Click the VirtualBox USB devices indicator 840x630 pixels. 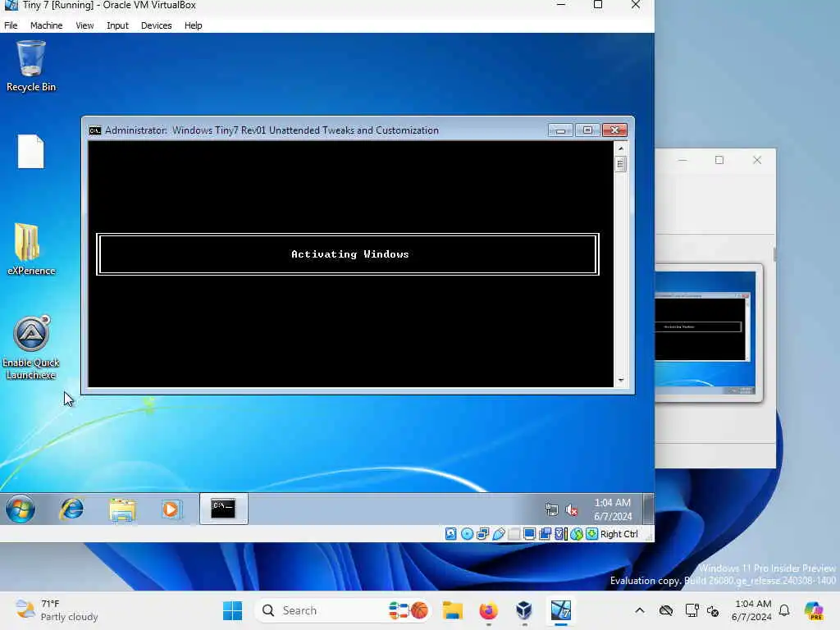(x=499, y=534)
